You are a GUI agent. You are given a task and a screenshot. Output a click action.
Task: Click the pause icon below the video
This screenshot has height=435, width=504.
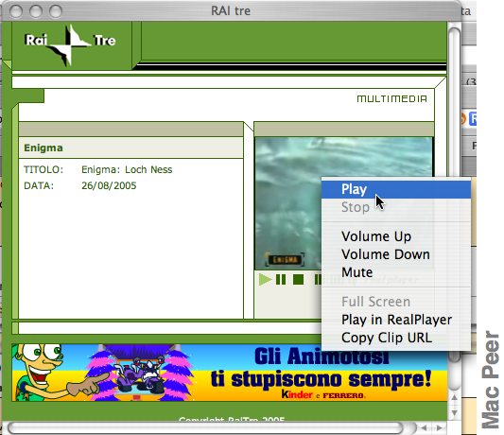[281, 279]
